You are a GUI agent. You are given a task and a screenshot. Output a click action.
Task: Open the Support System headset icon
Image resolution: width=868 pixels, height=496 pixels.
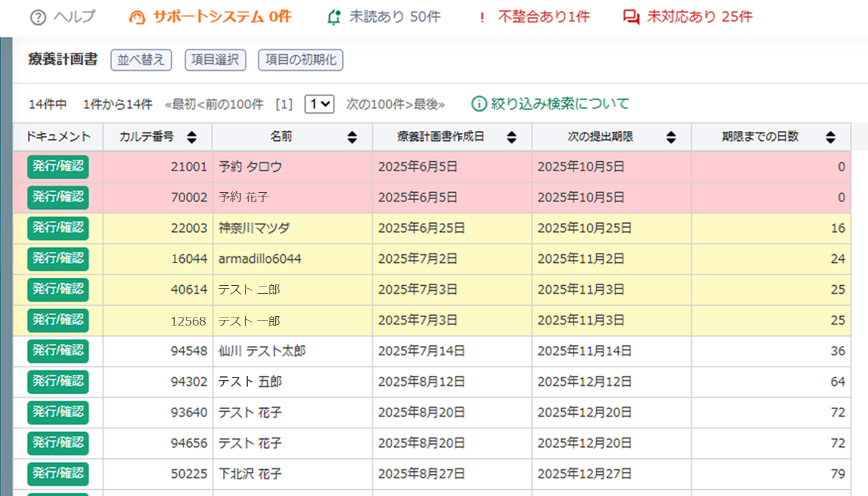coord(137,17)
